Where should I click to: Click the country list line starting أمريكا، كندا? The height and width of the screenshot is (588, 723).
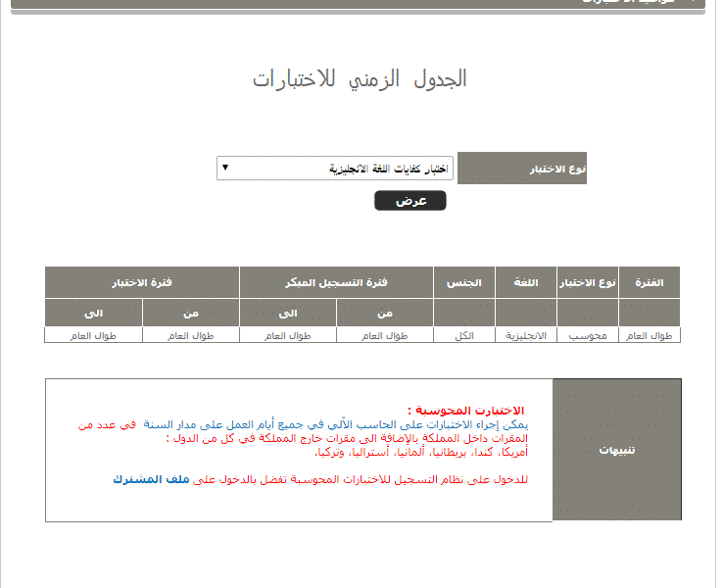tap(421, 452)
